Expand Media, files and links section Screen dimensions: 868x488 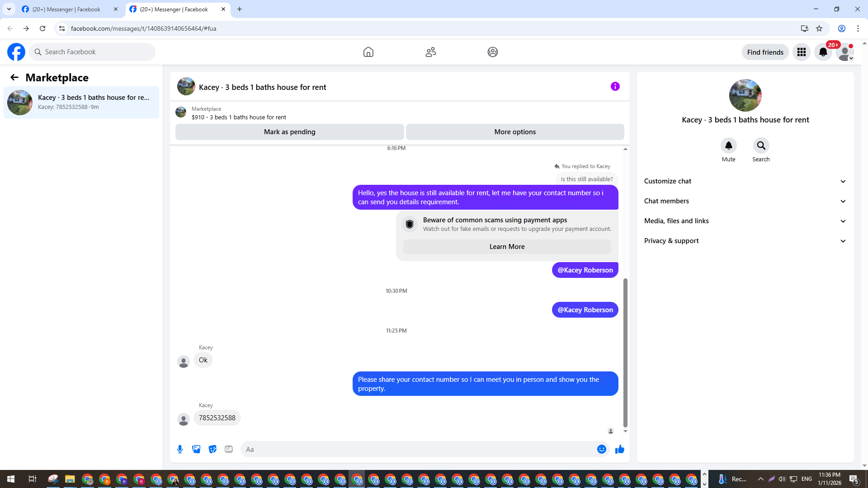(x=745, y=221)
